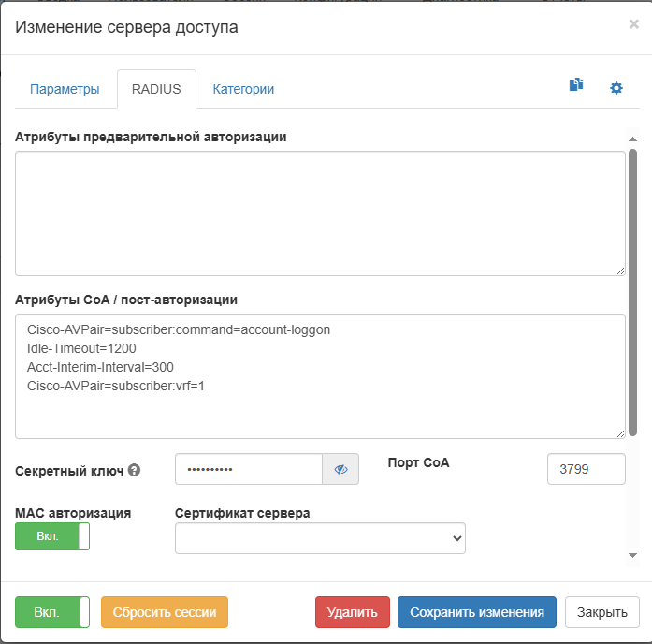Click the copy documents icon

pos(576,85)
